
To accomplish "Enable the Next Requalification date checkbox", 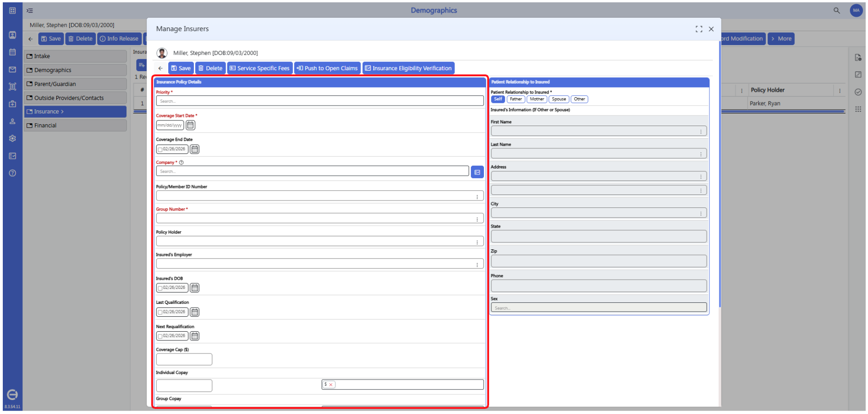I will point(160,336).
